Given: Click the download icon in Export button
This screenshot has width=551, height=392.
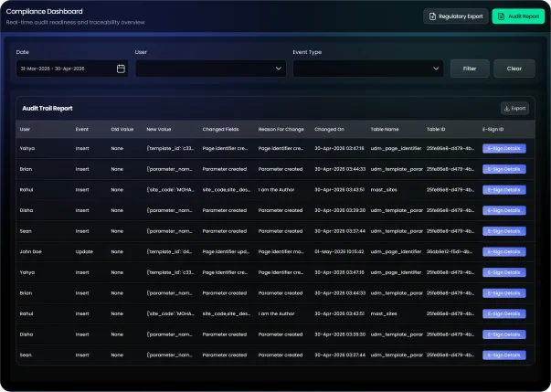Looking at the screenshot, I should coord(507,109).
